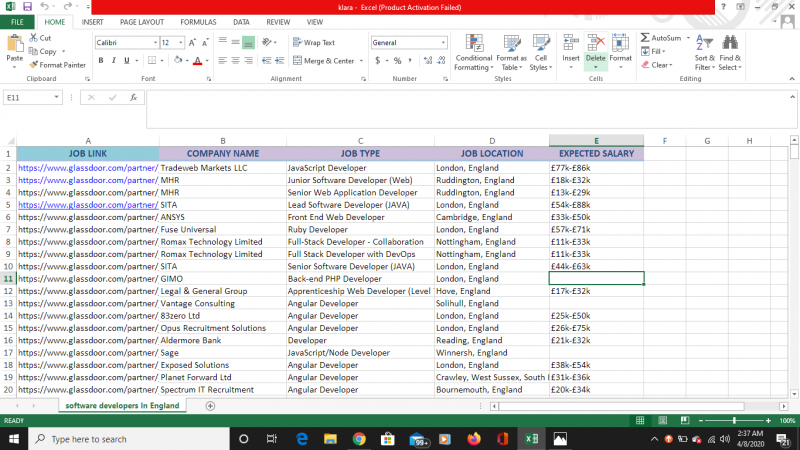Open the glassdoor link in row 2
This screenshot has height=450, width=800.
(x=88, y=168)
